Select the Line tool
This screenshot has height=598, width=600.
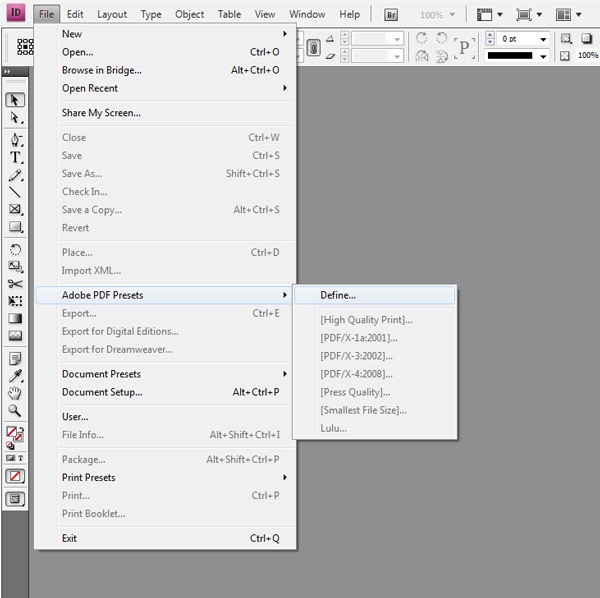pos(15,192)
